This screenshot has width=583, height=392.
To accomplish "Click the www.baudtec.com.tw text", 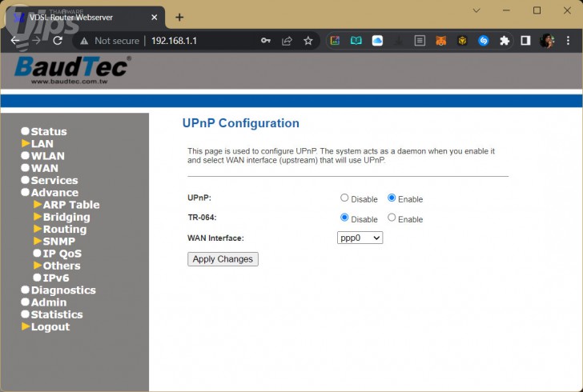I will pos(70,82).
